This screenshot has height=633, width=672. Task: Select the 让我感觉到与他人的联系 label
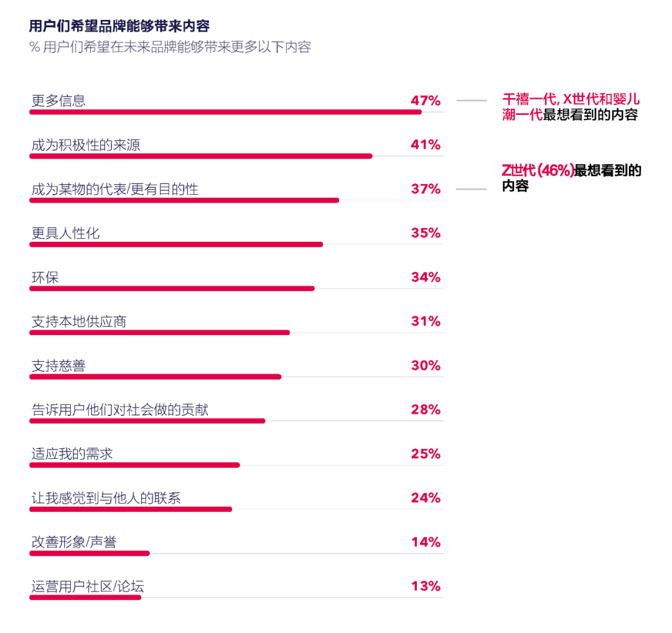(x=106, y=498)
